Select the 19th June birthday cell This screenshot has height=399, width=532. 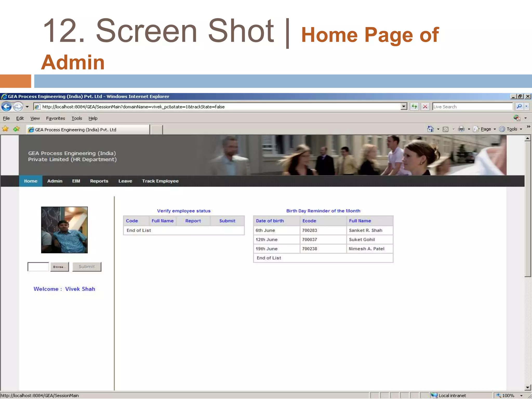click(x=277, y=249)
